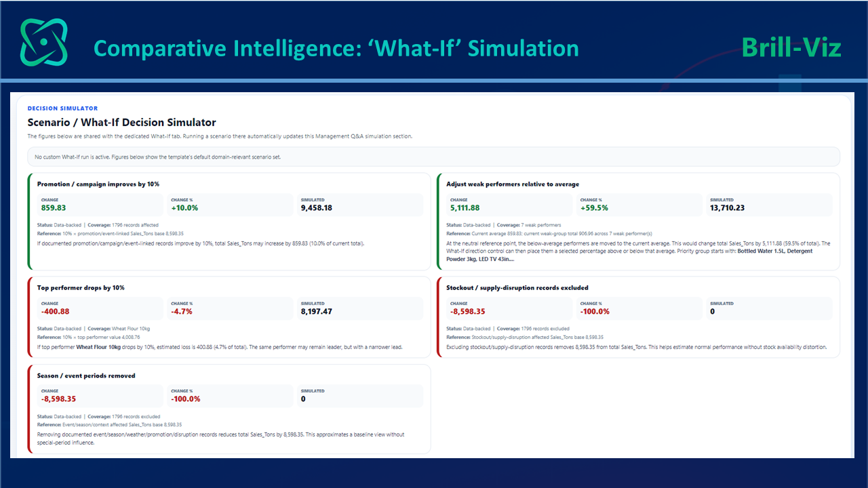Click the Scenario / What-If Decision Simulator heading
Viewport: 868px width, 488px height.
121,123
